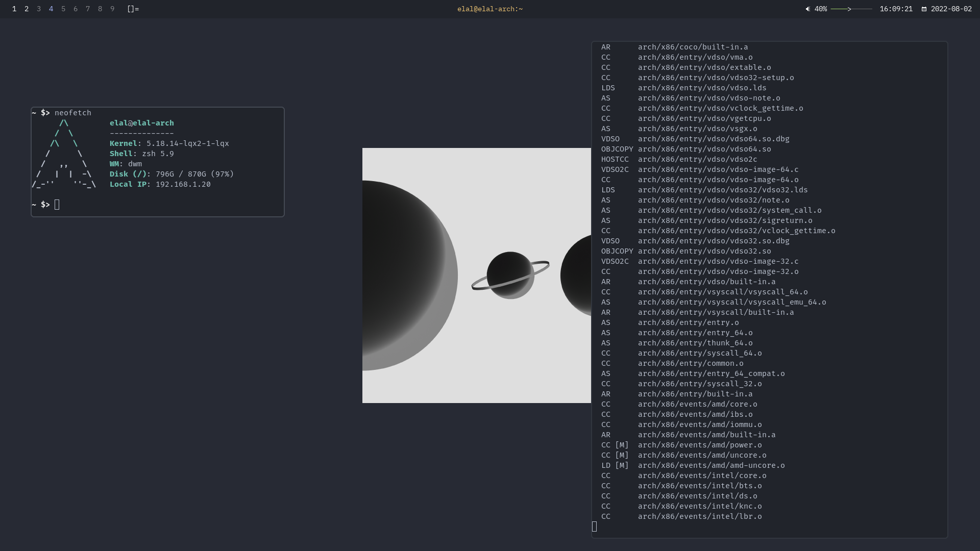Click arch/x86/entry/vdso/vdso-image-32.o line
Viewport: 980px width, 551px height.
click(x=700, y=271)
